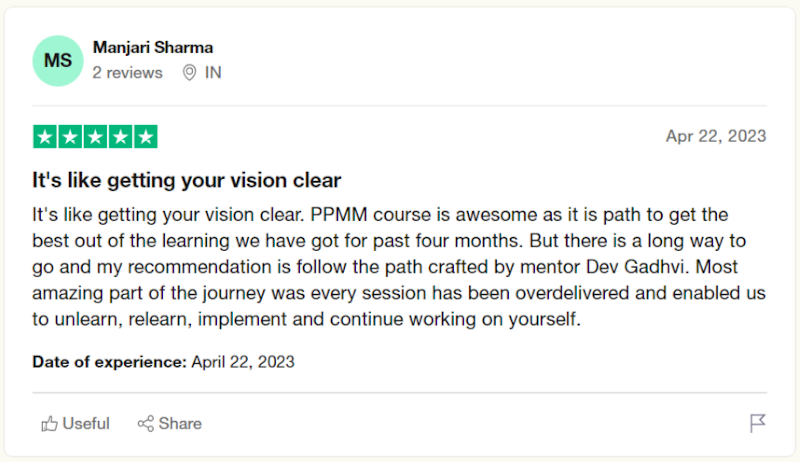
Task: Open the review title 'It's like getting your vision clear'
Action: (x=187, y=180)
